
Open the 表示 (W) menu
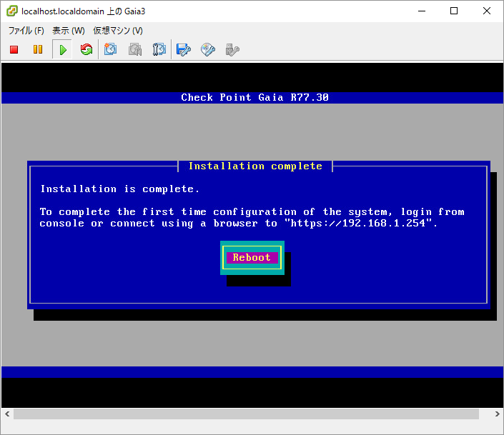[x=69, y=31]
